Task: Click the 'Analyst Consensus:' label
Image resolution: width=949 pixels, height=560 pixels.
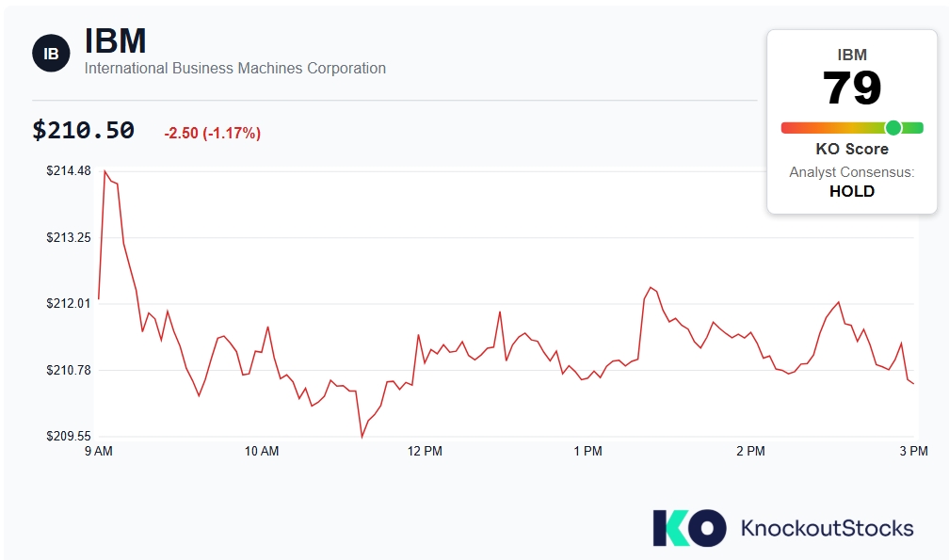Action: (x=851, y=172)
